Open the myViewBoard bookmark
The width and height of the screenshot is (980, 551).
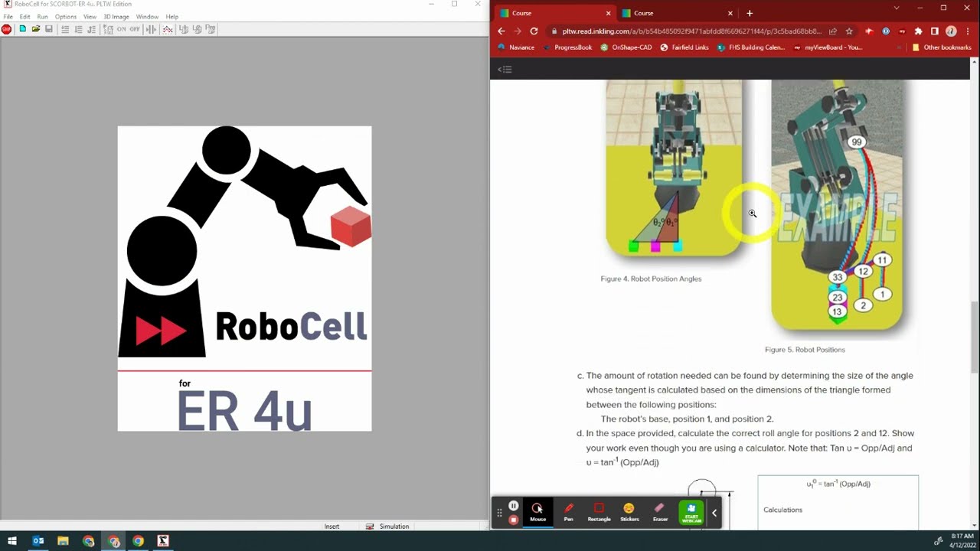[x=828, y=47]
